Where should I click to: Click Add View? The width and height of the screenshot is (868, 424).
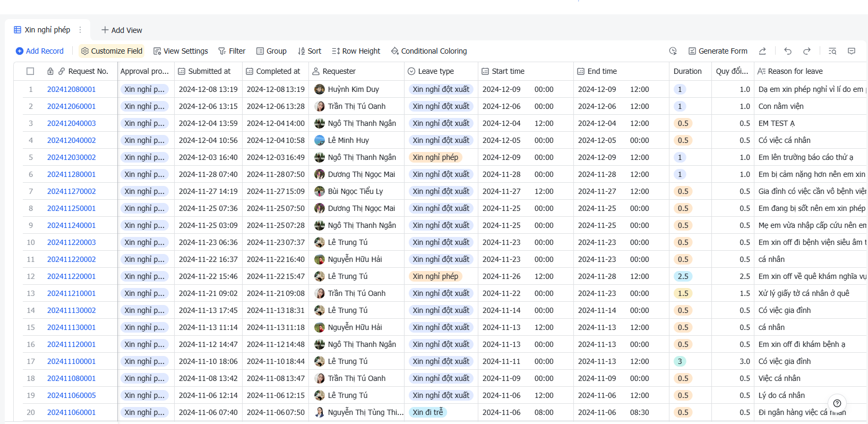point(122,30)
